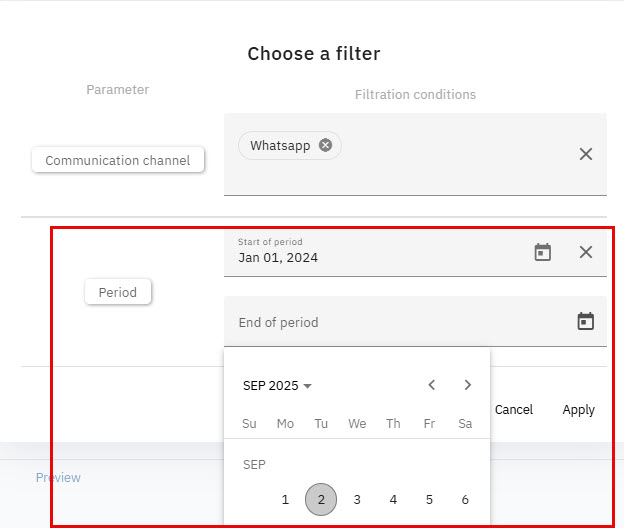This screenshot has height=528, width=624.
Task: Pick September 5 on the calendar
Action: [429, 499]
